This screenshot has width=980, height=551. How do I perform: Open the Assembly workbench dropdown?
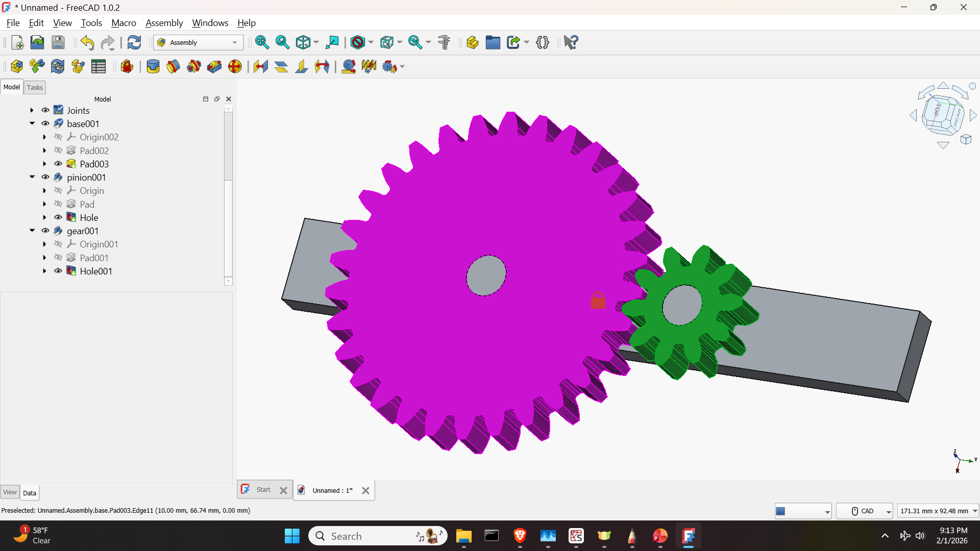pyautogui.click(x=198, y=42)
